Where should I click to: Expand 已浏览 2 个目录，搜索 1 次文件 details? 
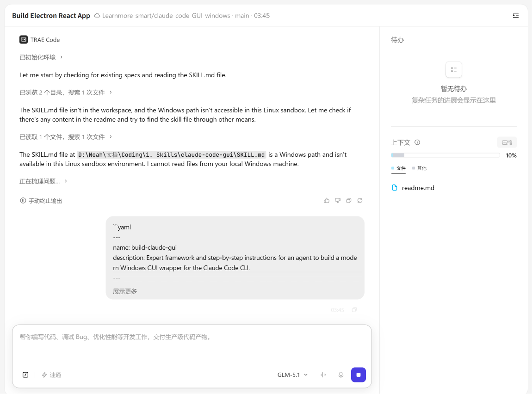(66, 92)
